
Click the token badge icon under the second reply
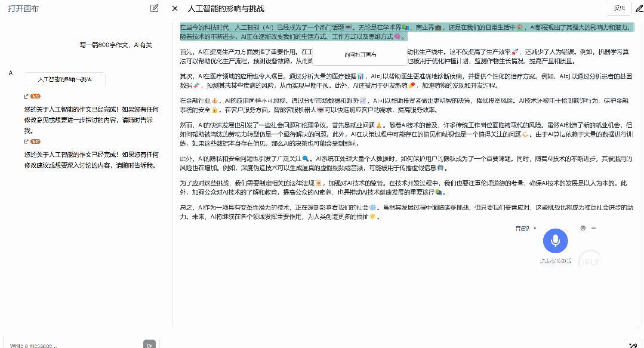[x=35, y=141]
